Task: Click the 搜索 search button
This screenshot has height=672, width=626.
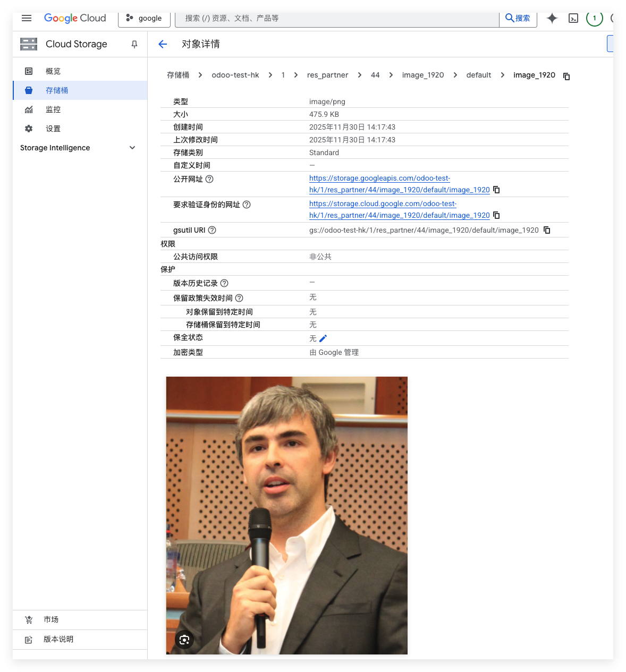Action: tap(518, 18)
